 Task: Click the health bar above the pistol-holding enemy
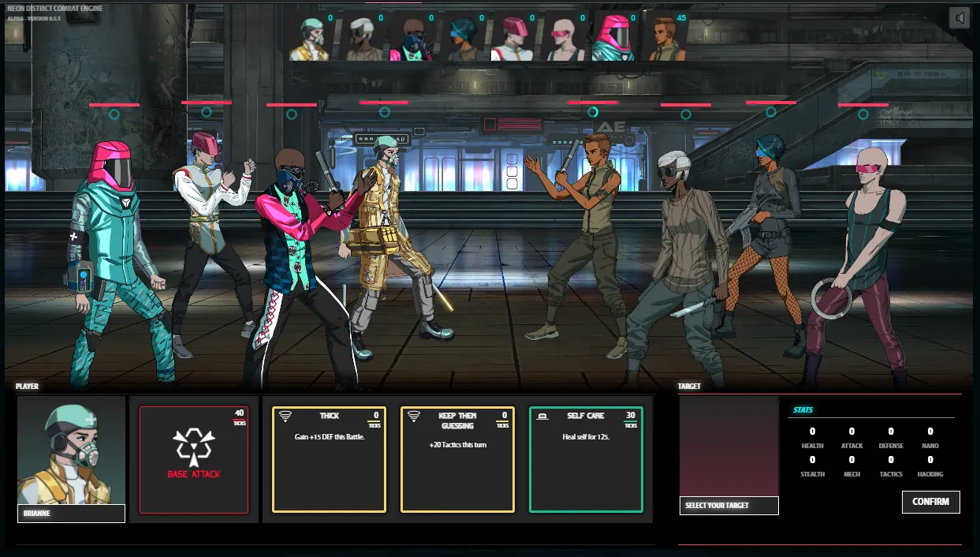(593, 103)
